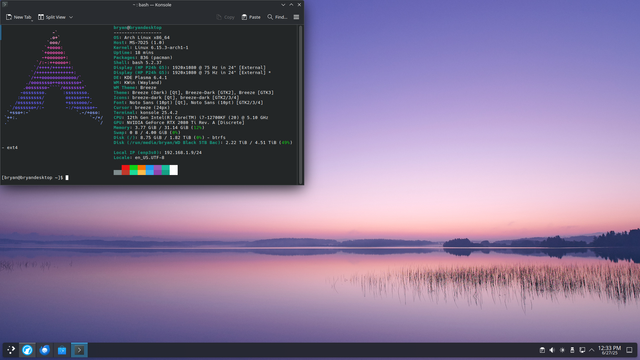Click the Memory usage line
640x360 pixels.
159,128
